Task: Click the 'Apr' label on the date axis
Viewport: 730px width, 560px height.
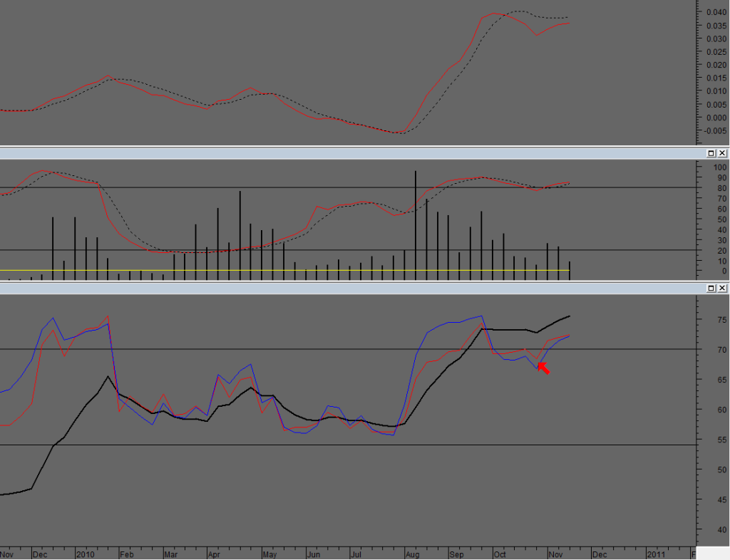Action: [214, 554]
